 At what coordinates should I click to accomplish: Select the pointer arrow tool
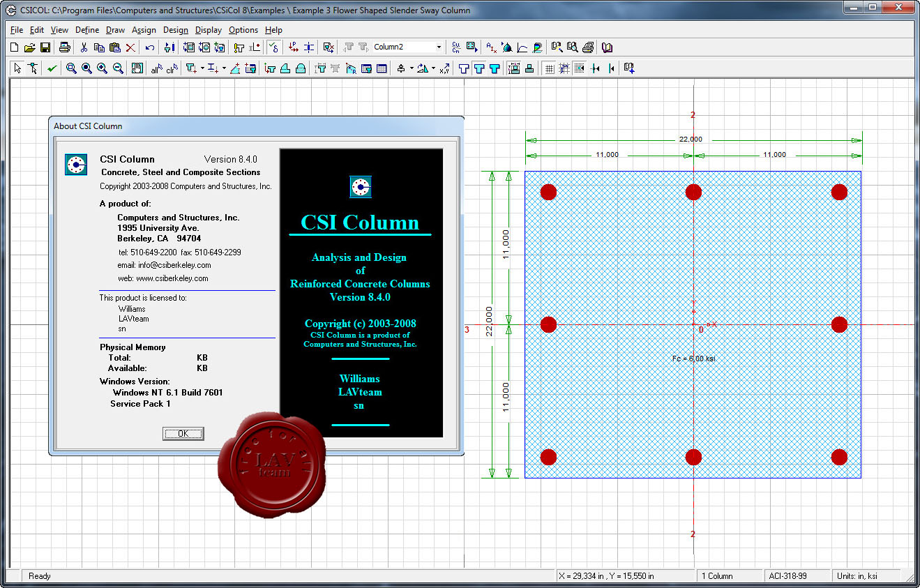pyautogui.click(x=17, y=68)
